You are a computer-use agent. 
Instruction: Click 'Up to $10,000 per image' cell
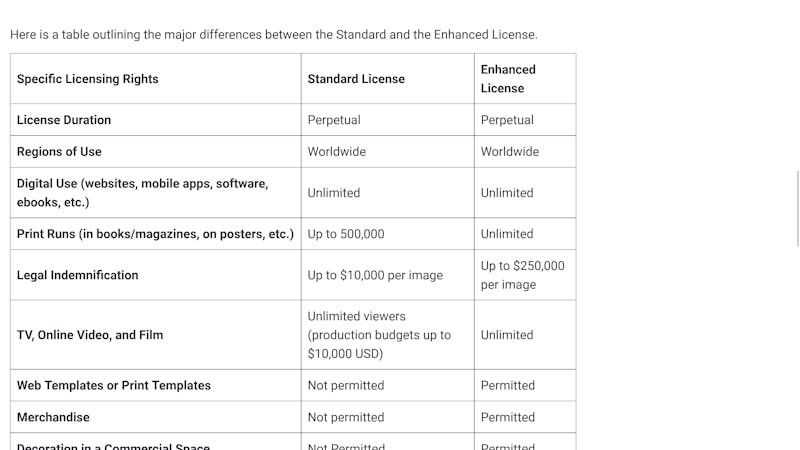pos(375,275)
